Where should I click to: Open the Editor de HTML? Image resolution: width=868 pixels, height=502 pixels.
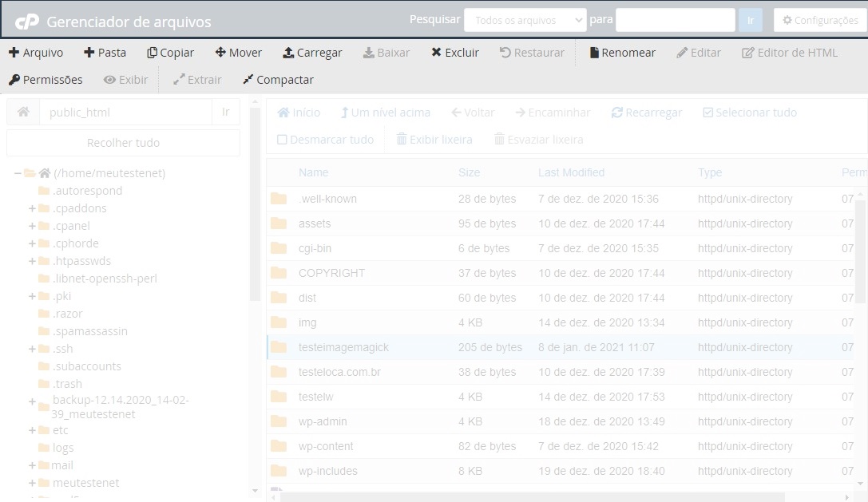click(x=790, y=53)
